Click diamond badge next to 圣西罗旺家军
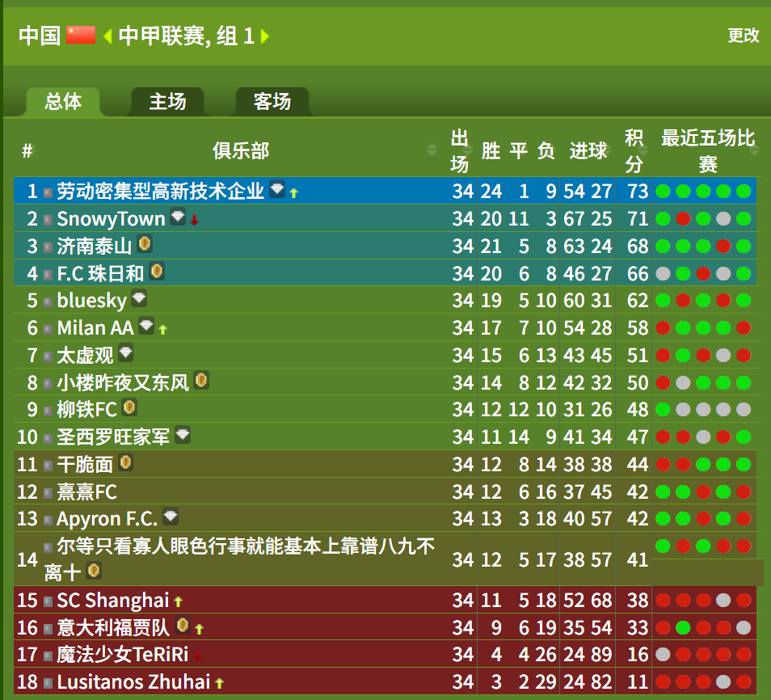Screen dimensions: 771x700 [183, 435]
